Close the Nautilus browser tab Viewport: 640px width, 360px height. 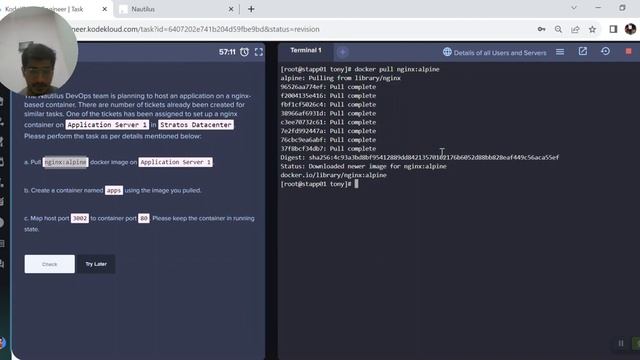[x=231, y=9]
